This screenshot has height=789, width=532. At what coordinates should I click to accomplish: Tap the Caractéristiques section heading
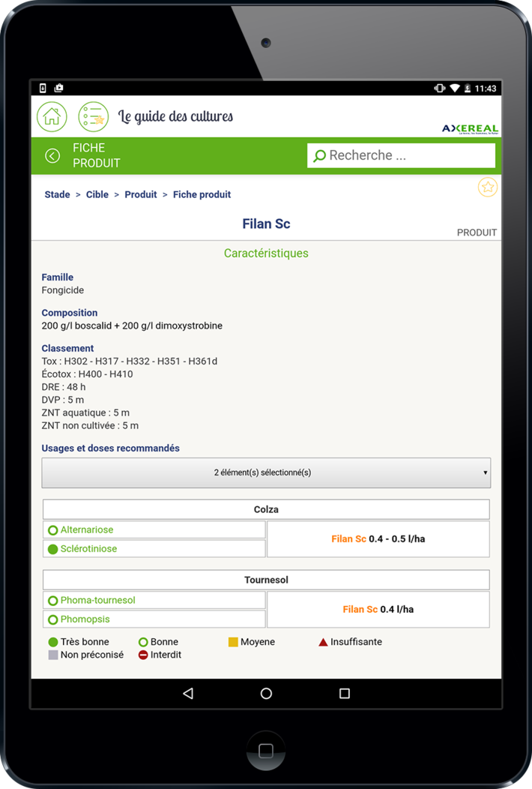266,253
